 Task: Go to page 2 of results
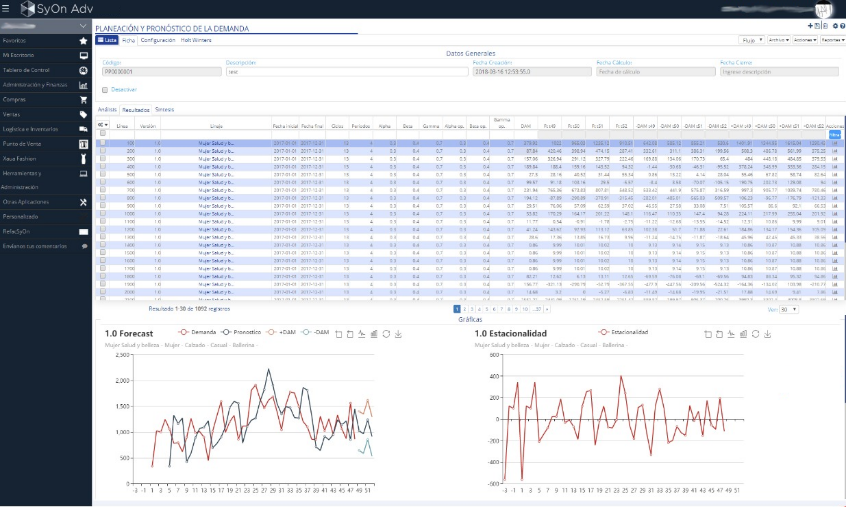[465, 310]
